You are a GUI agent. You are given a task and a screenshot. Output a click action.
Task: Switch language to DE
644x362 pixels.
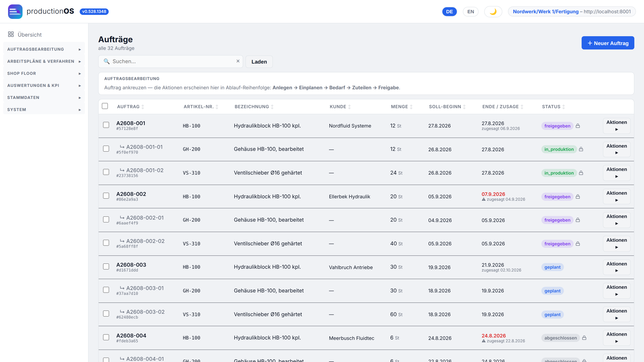pos(449,11)
